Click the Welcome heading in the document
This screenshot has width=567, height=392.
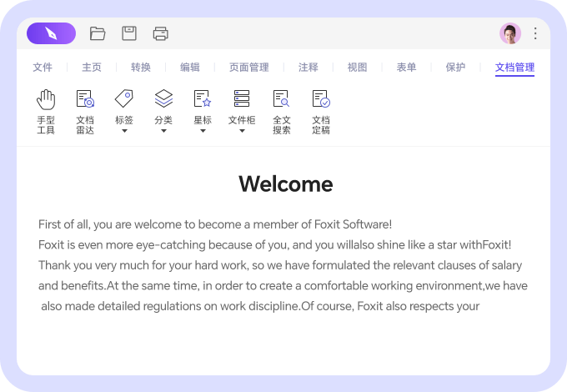click(286, 184)
